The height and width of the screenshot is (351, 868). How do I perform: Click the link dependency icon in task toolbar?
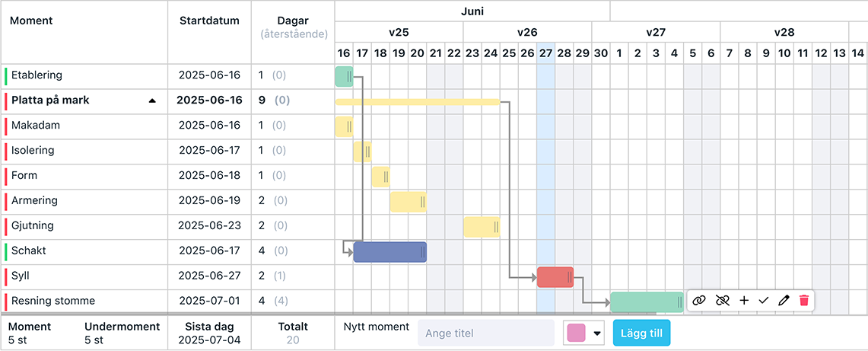coord(700,301)
